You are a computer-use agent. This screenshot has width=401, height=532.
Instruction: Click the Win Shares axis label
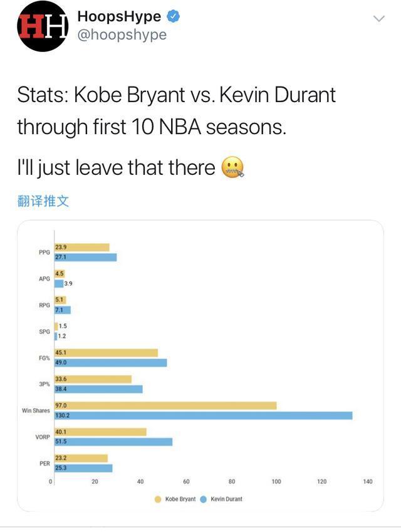click(x=36, y=410)
